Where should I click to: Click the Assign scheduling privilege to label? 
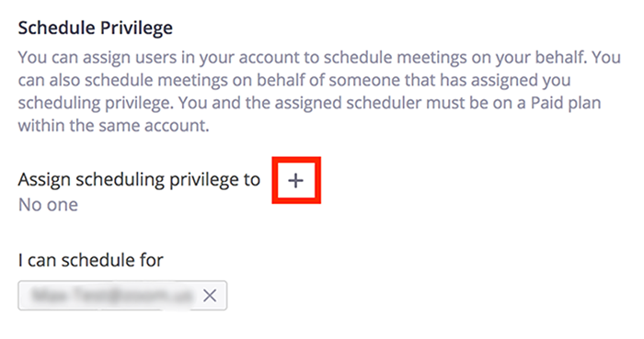(x=139, y=179)
